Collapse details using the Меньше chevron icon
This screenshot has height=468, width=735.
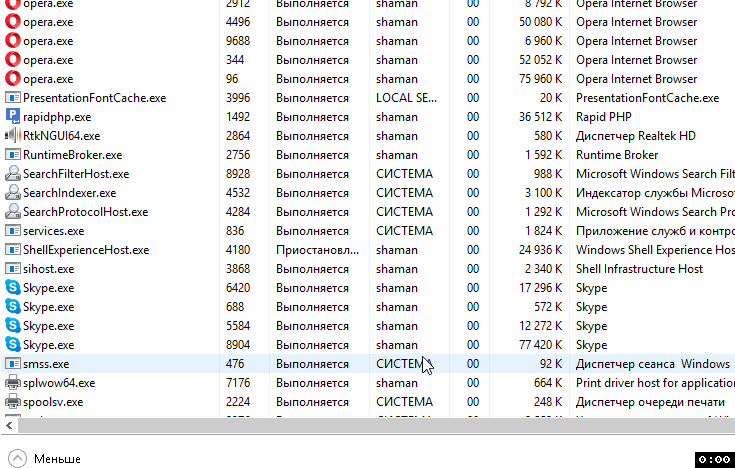tap(16, 458)
